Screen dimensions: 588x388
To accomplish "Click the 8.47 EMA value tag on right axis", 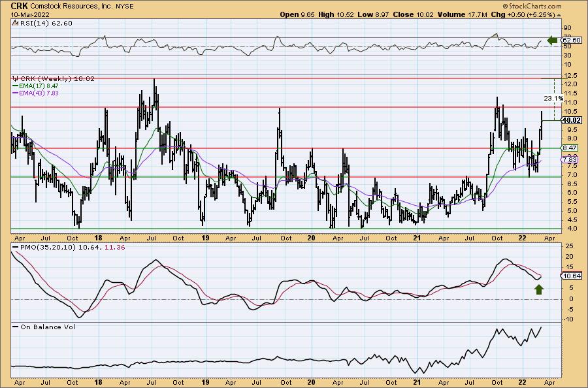I will coord(570,148).
